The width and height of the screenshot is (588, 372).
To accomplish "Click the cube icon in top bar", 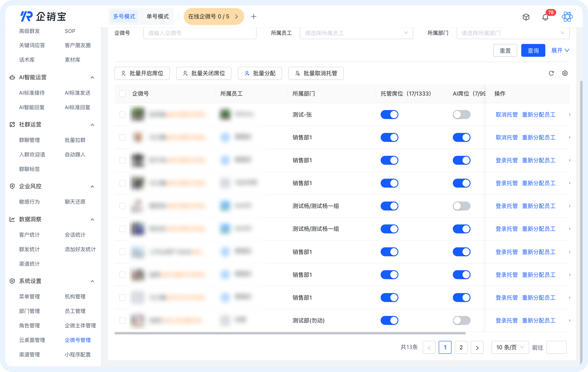I will point(526,17).
